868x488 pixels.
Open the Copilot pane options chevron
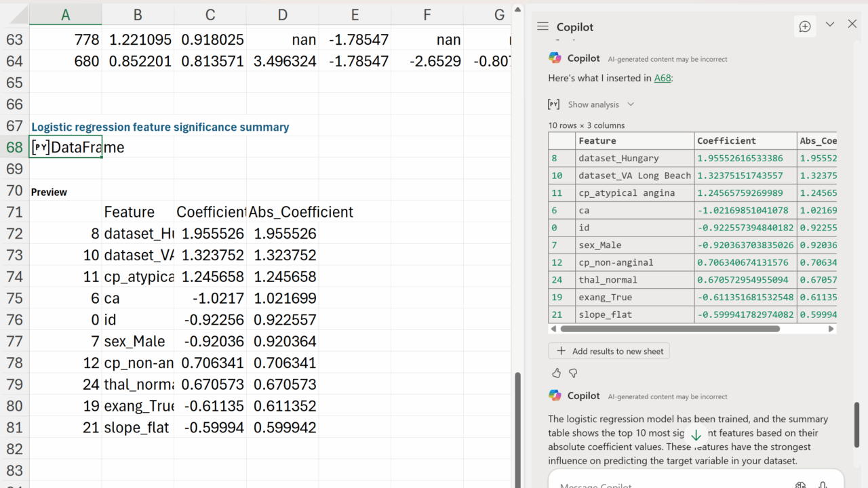click(829, 24)
